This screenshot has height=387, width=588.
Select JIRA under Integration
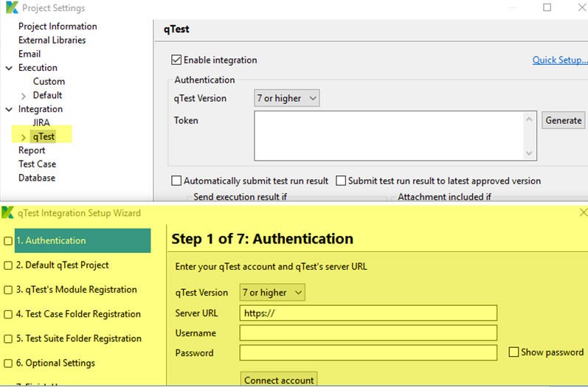pos(41,122)
